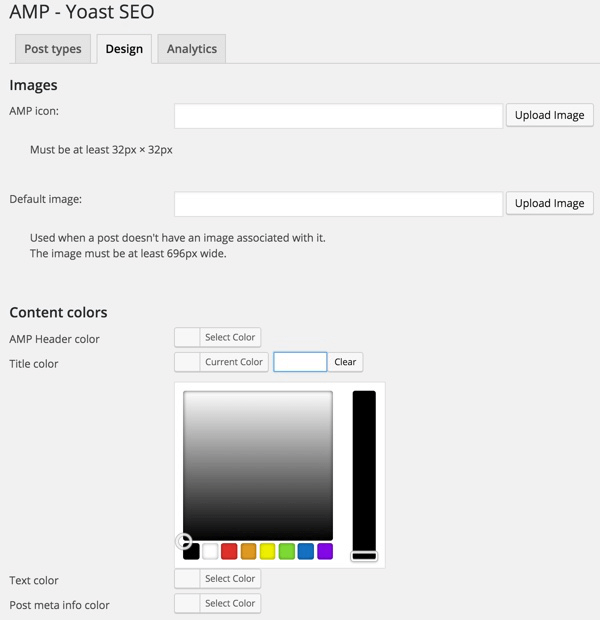Switch to the Analytics tab
This screenshot has width=600, height=620.
click(192, 49)
